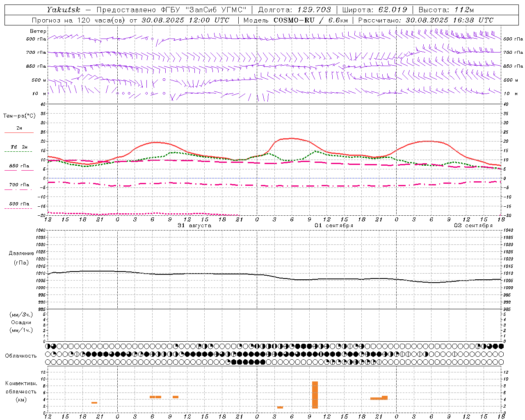Click the '(мм/3ч.)' precipitation unit label

click(x=21, y=315)
